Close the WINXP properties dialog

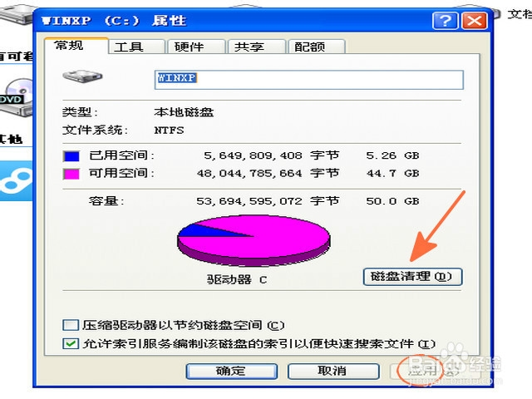pos(475,21)
